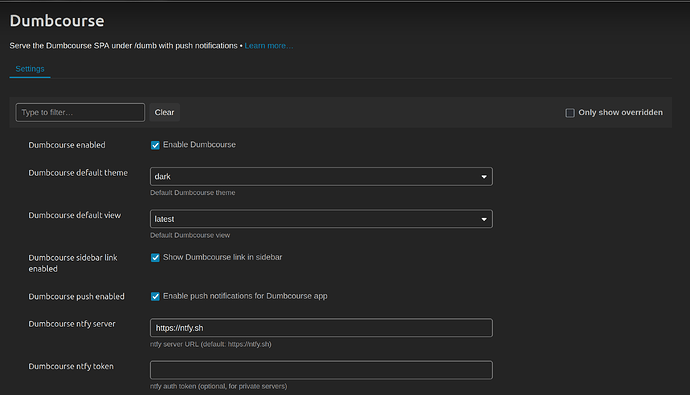Toggle Enable push notifications checkbox
The image size is (690, 395).
tap(155, 296)
